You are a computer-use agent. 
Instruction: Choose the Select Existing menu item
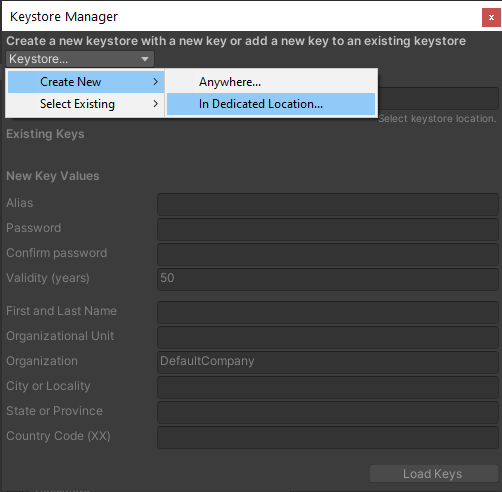click(86, 104)
